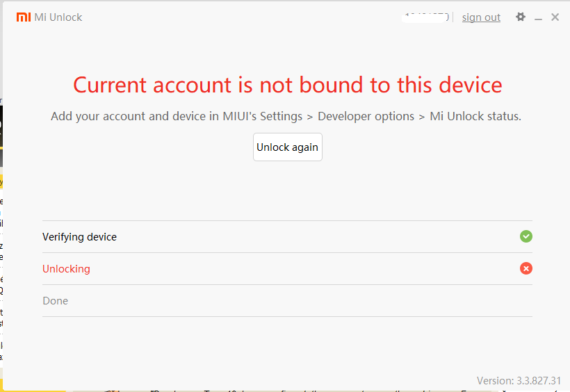570x392 pixels.
Task: Click the red 'Current account is not bound' heading
Action: coord(288,85)
